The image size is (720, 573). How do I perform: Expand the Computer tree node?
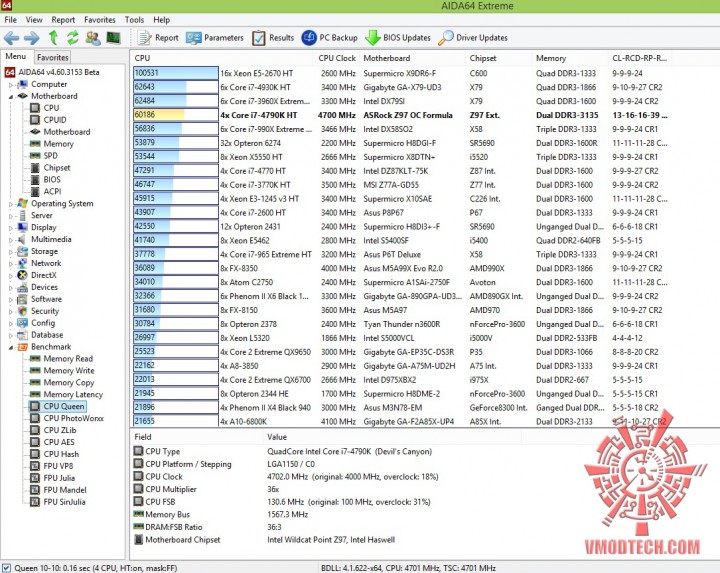click(x=11, y=84)
